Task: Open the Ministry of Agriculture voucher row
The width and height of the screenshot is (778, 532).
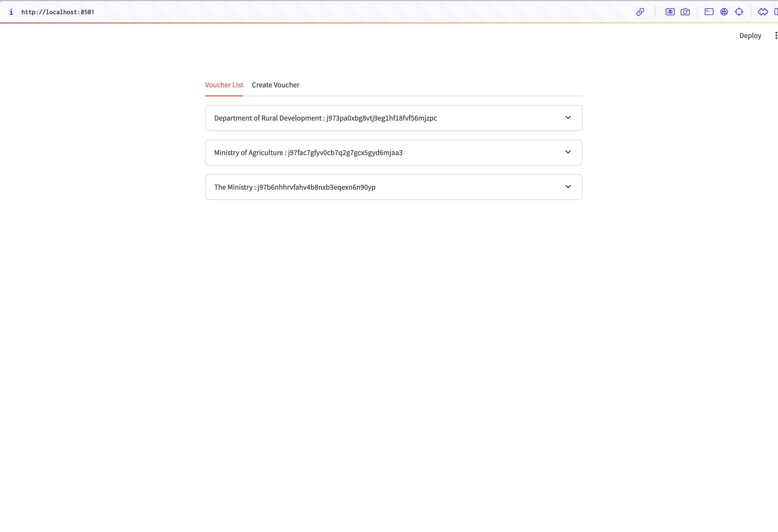Action: [x=308, y=153]
